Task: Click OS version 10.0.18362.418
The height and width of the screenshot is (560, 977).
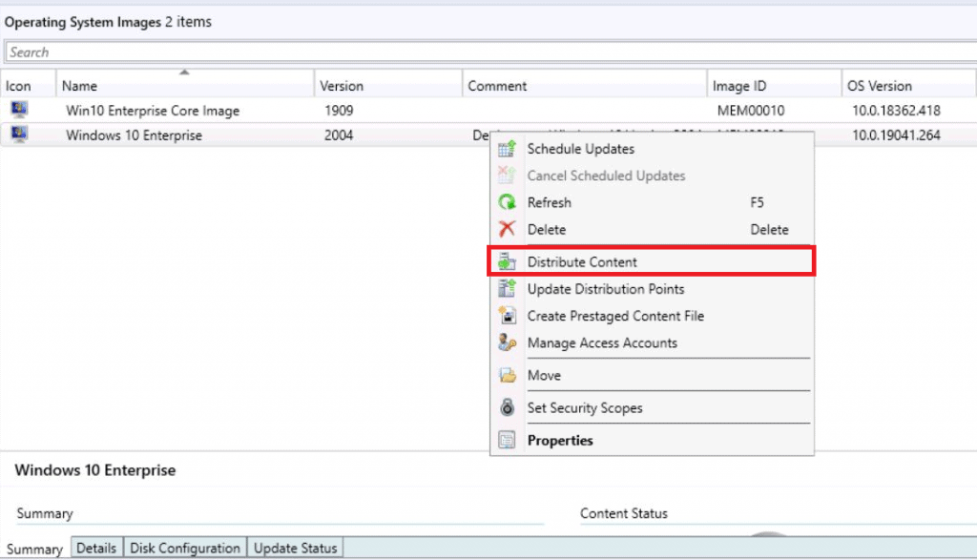Action: (896, 111)
